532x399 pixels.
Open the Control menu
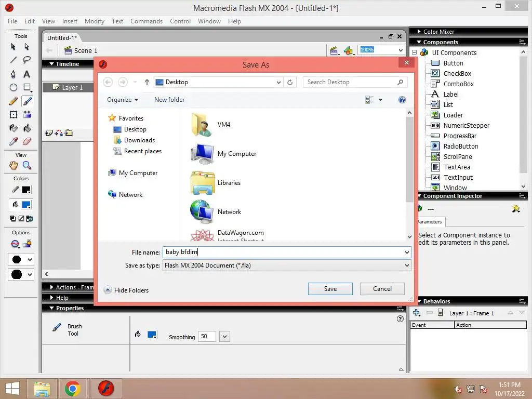[180, 21]
